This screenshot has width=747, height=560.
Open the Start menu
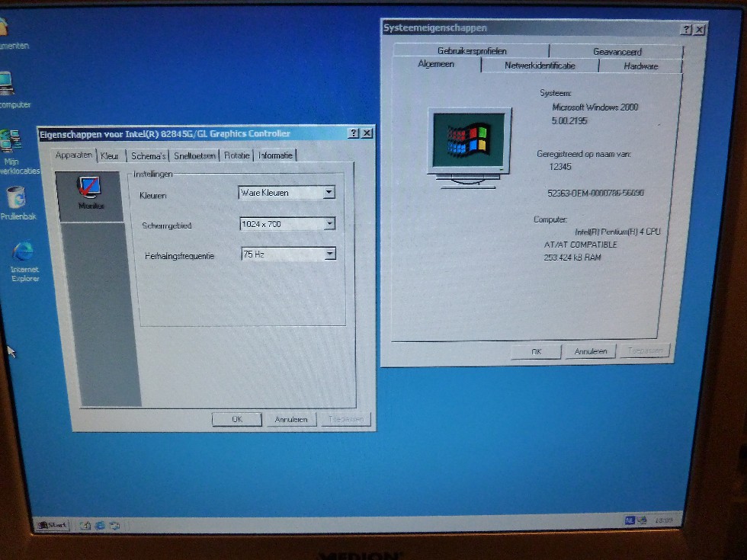[53, 525]
